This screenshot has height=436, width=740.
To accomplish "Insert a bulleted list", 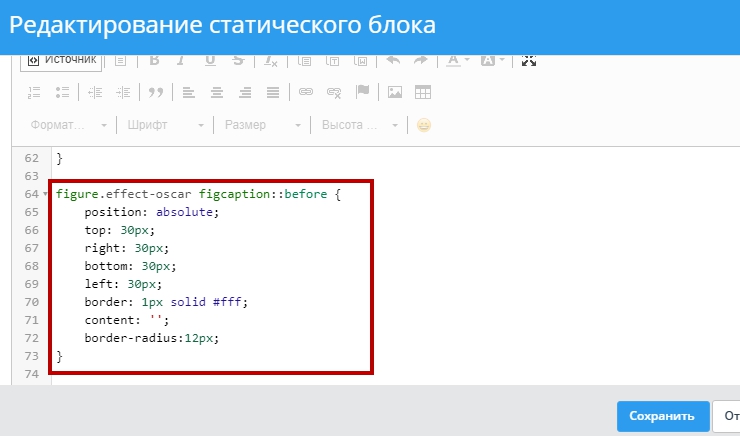I will tap(62, 92).
